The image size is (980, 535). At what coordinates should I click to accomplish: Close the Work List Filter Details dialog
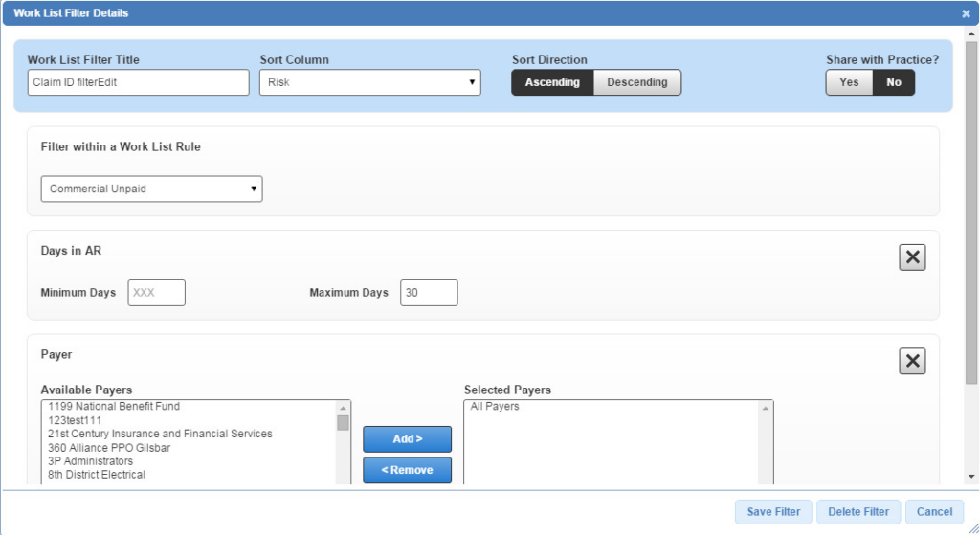coord(966,13)
